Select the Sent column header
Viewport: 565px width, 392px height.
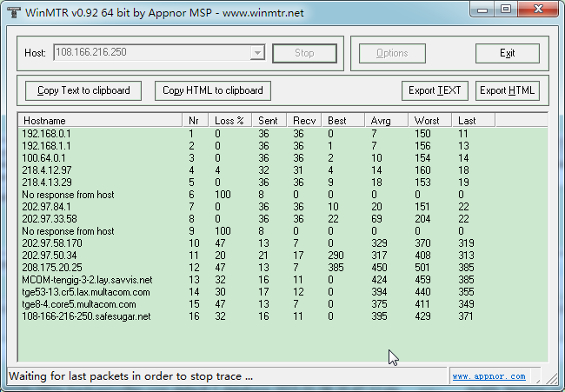coord(269,120)
